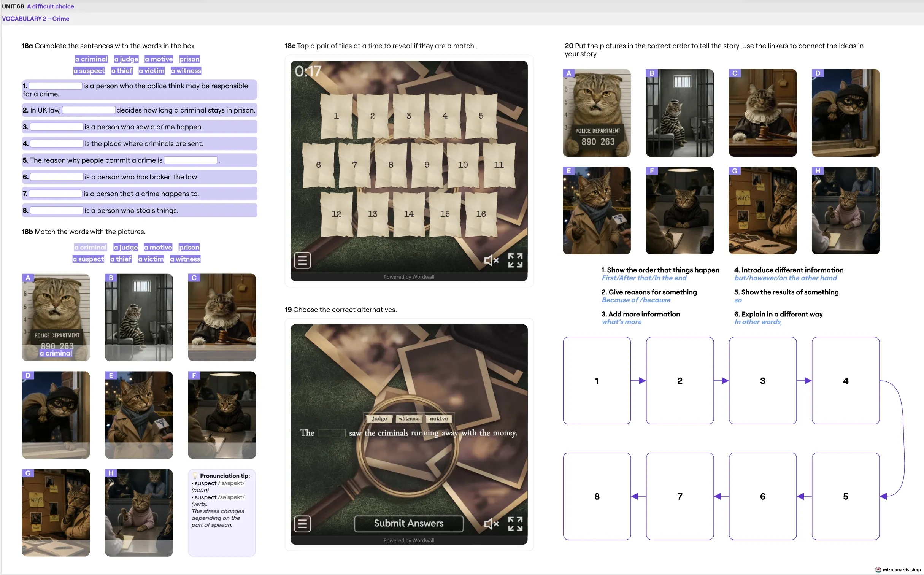Click the blank gap in exercise 19 sentence
This screenshot has height=575, width=924.
tap(332, 433)
